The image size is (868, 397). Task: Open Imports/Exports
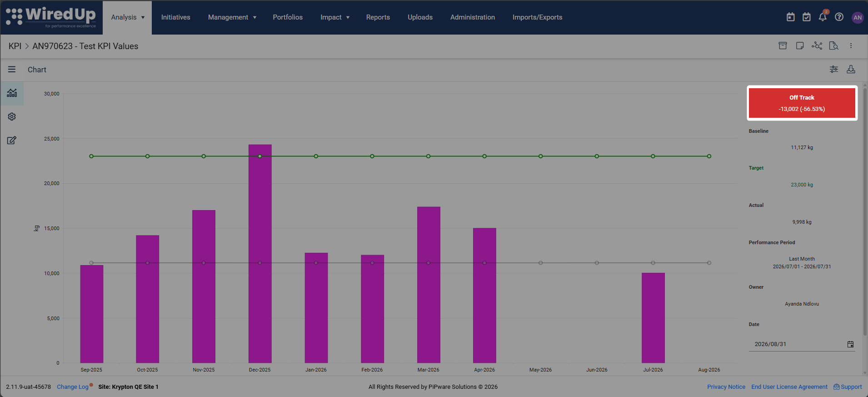coord(537,17)
